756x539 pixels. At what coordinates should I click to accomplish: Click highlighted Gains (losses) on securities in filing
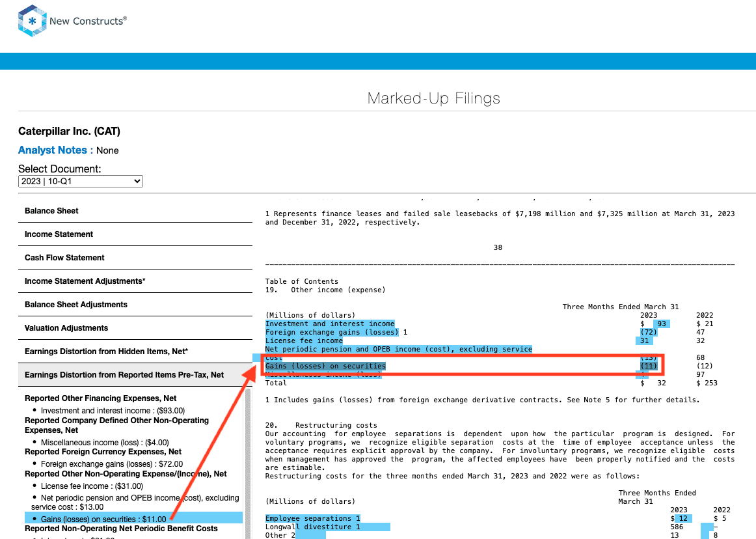pos(325,366)
